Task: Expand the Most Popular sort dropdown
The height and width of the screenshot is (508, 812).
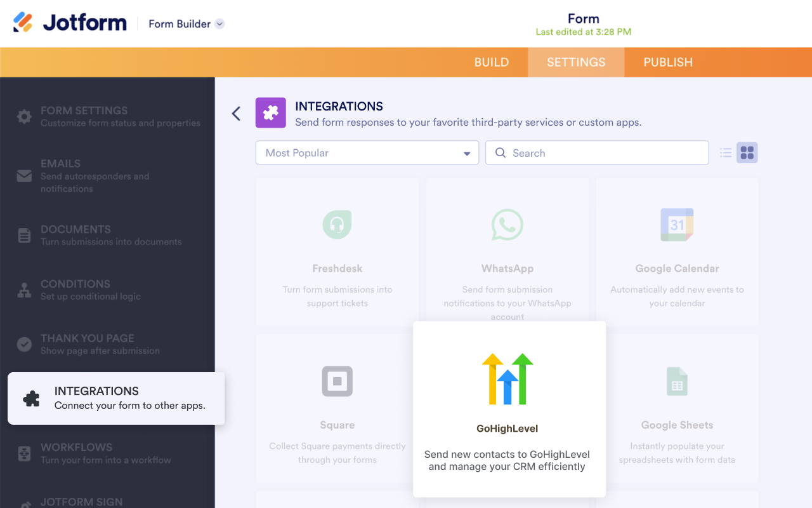Action: click(367, 153)
